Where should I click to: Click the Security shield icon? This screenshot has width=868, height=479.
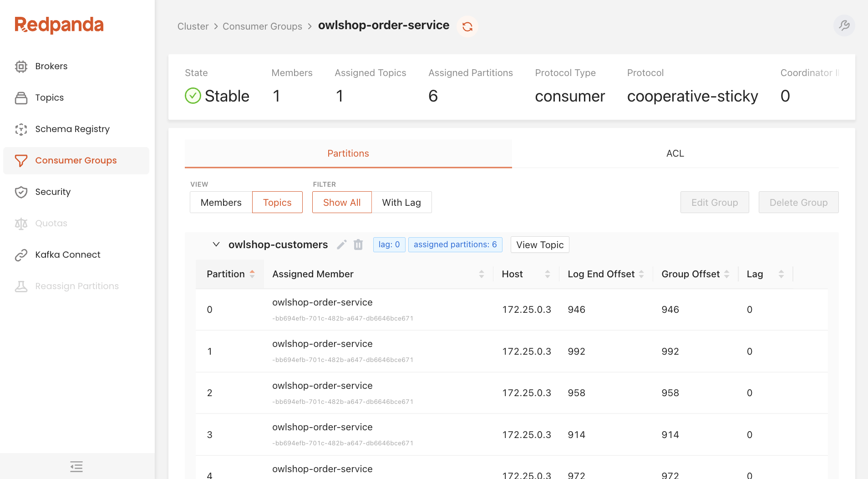[x=21, y=192]
